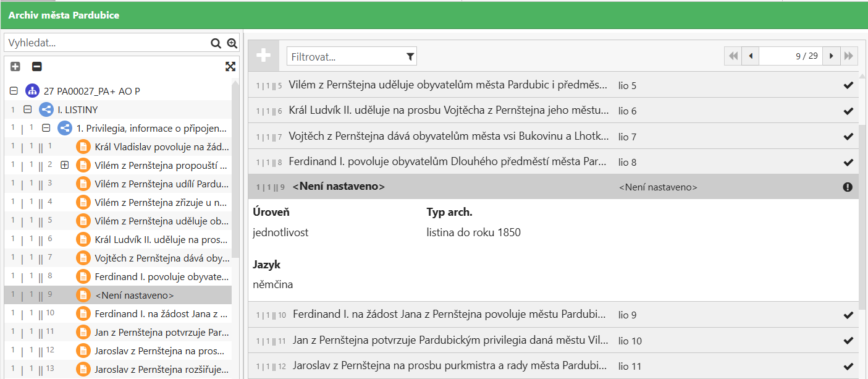
Task: Click the search magnifier icon
Action: tap(216, 43)
